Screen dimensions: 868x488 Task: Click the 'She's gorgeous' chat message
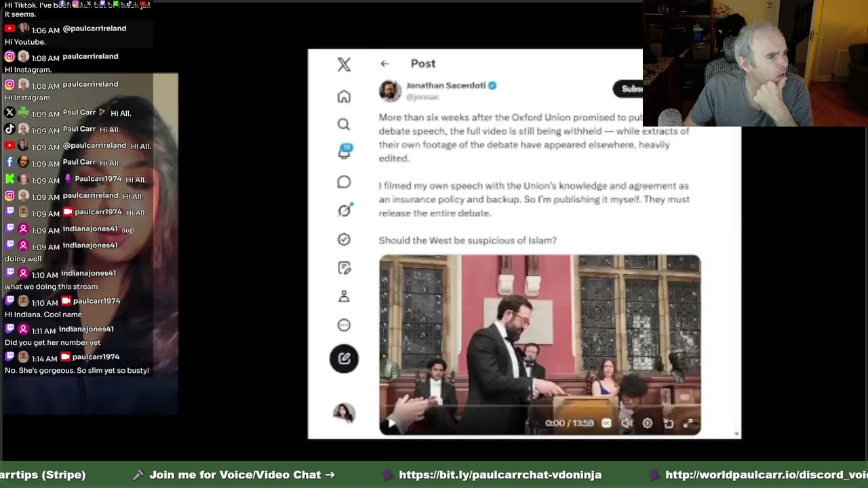[x=77, y=371]
